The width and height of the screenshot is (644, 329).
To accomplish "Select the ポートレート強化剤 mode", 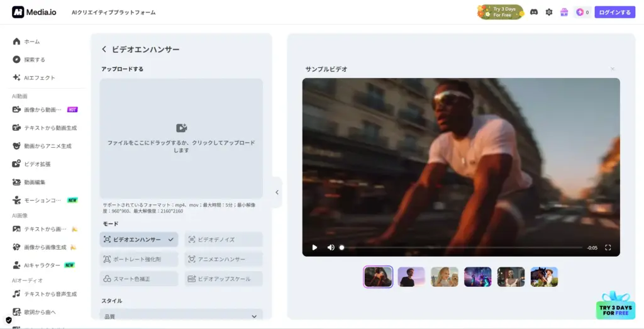I will 139,259.
